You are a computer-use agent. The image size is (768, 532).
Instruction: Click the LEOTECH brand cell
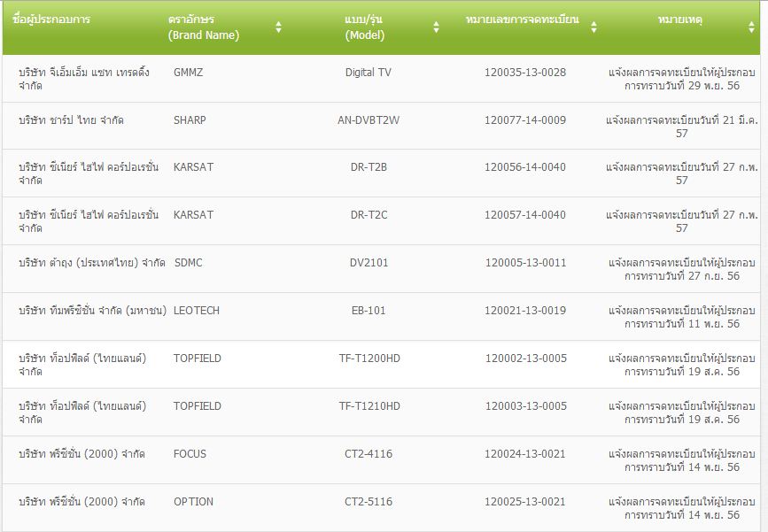(x=197, y=312)
